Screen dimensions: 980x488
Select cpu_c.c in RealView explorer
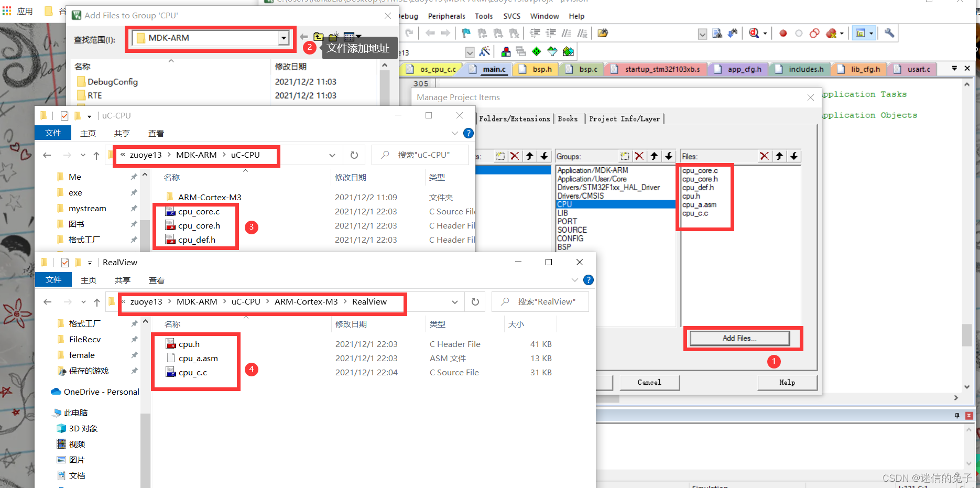click(x=193, y=373)
